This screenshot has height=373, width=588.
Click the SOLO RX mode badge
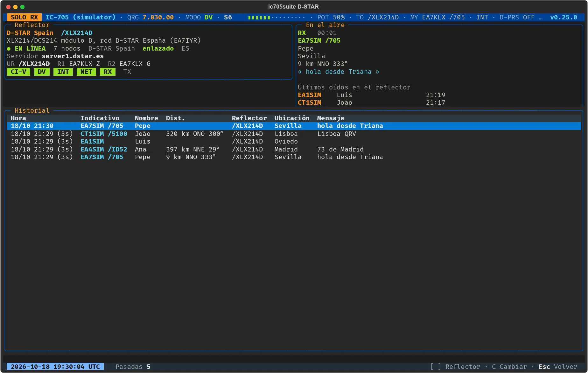[24, 17]
